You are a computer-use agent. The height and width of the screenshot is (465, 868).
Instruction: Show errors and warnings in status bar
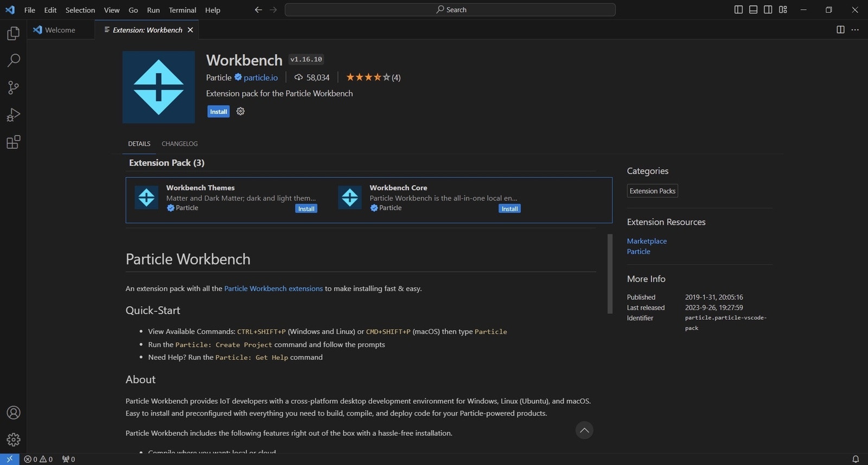click(x=38, y=459)
